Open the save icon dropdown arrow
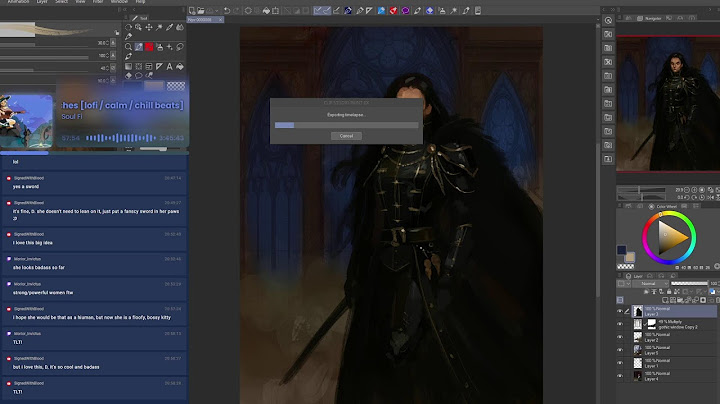The image size is (720, 404). point(217,11)
